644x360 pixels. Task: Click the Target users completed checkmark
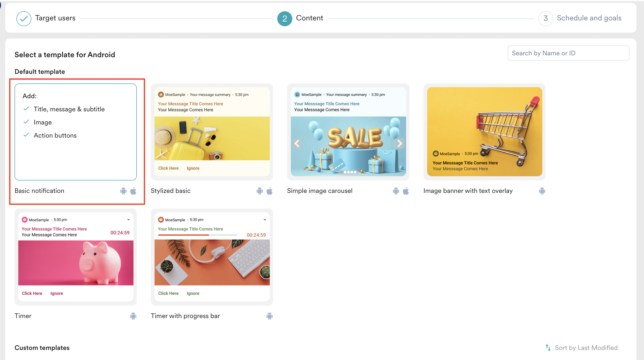24,19
